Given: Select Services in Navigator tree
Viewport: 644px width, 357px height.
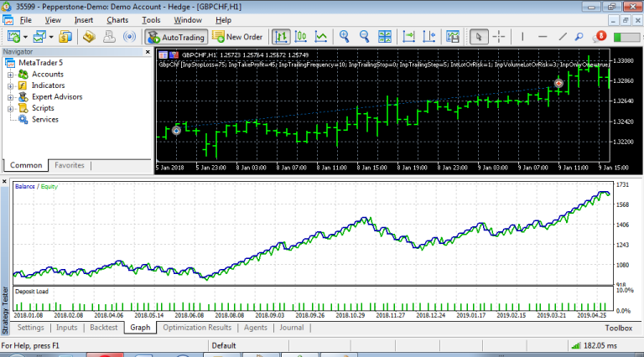Looking at the screenshot, I should [45, 119].
